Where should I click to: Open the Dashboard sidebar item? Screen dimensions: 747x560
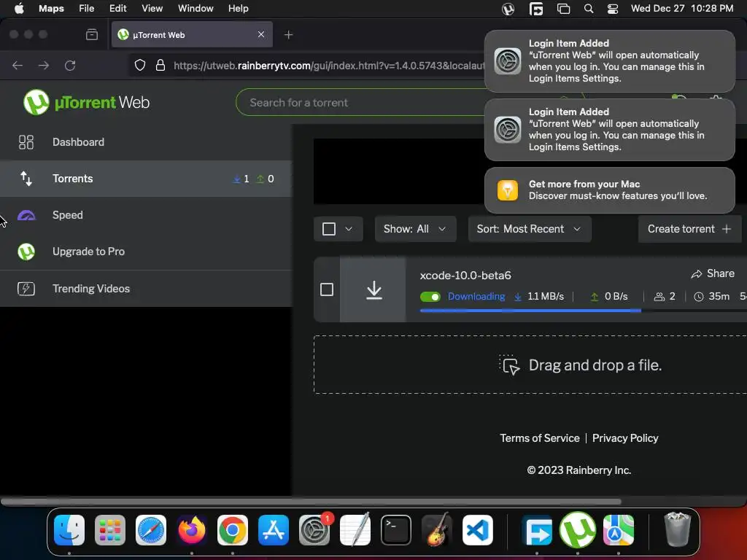click(146, 142)
